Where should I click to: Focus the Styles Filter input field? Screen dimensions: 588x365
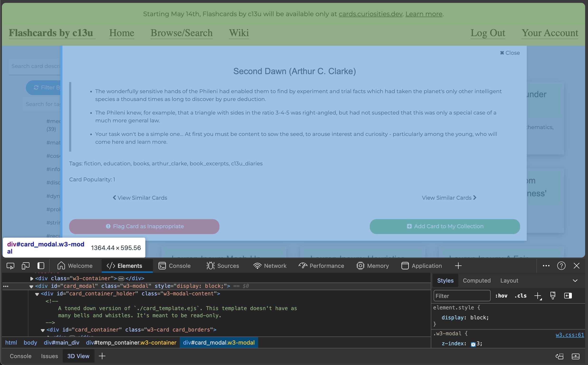(x=462, y=296)
